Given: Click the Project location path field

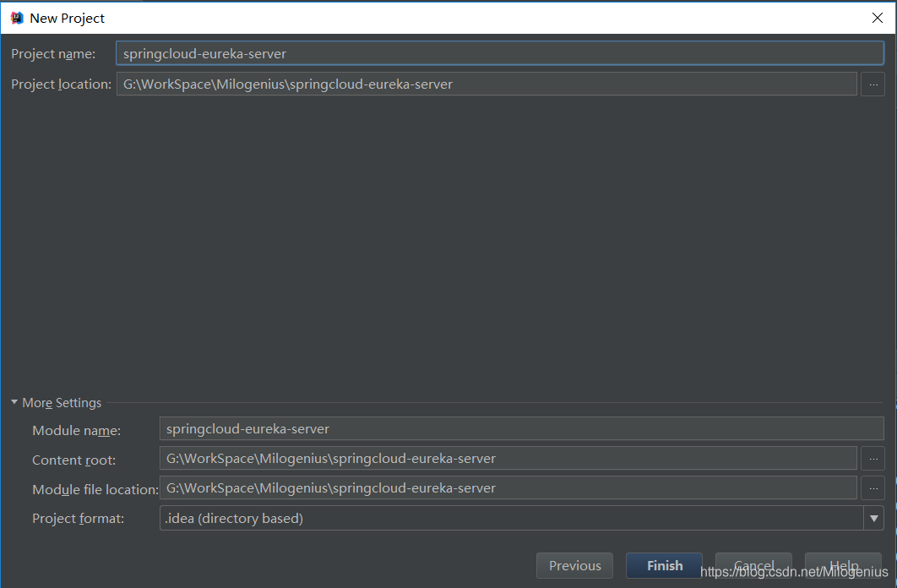Looking at the screenshot, I should [487, 84].
